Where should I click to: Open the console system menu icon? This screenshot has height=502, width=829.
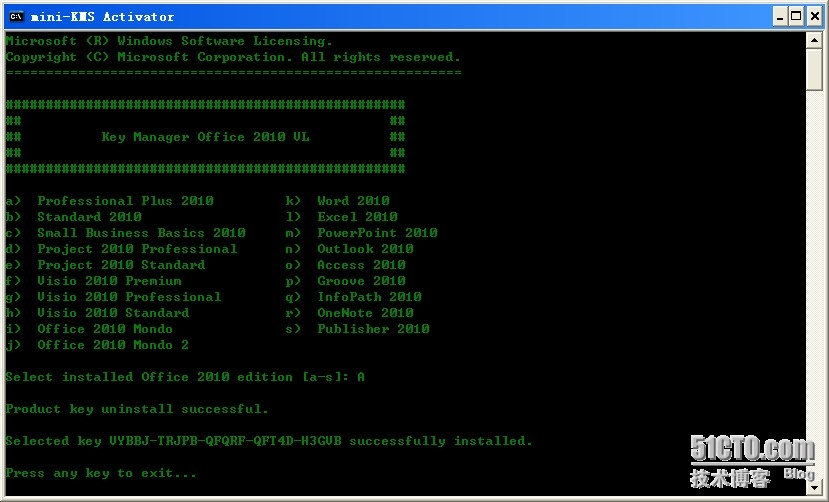pyautogui.click(x=16, y=17)
